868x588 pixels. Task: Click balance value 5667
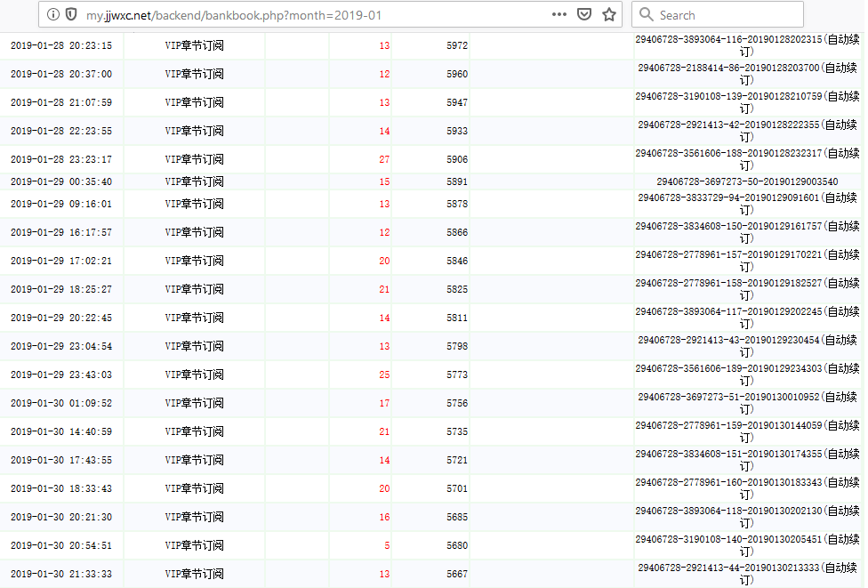[x=457, y=574]
